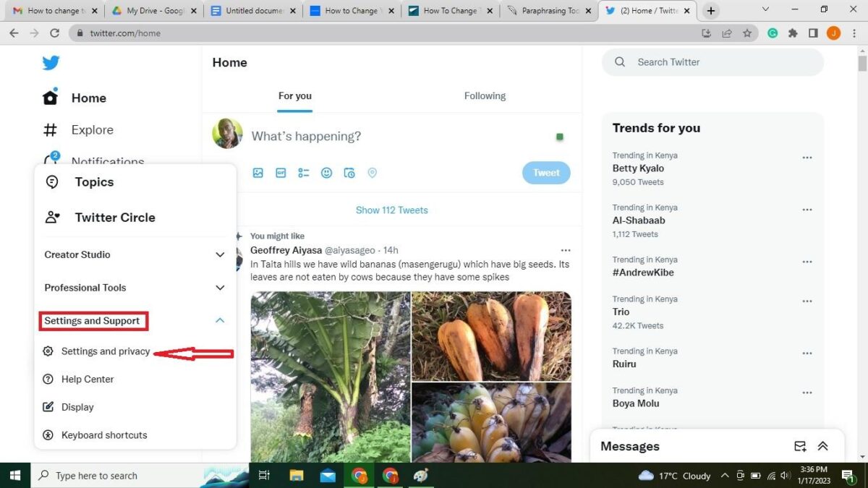Image resolution: width=868 pixels, height=488 pixels.
Task: Open new message compose icon
Action: click(x=800, y=446)
